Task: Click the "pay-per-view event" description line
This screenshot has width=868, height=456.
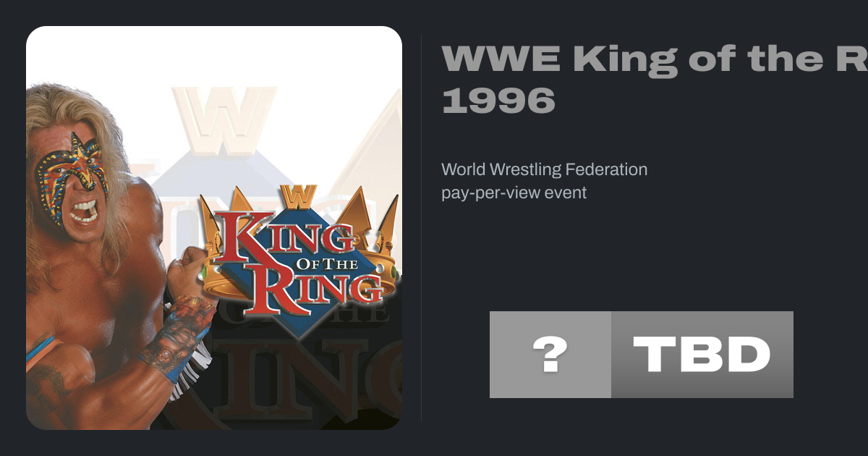Action: tap(514, 193)
